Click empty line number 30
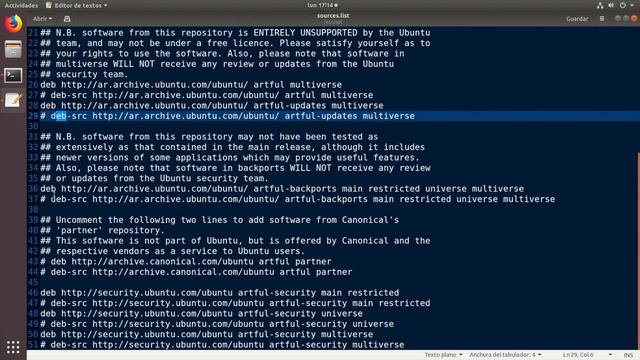This screenshot has width=640, height=360. coord(33,126)
